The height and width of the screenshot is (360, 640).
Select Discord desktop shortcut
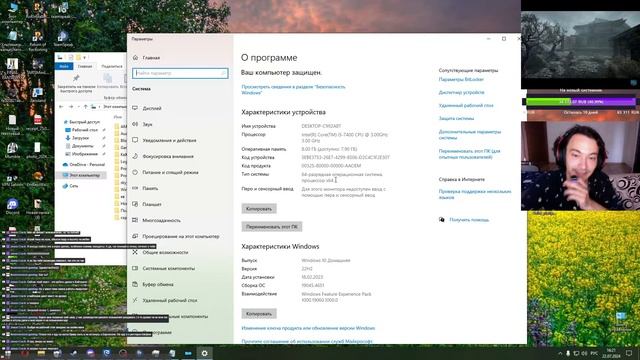(x=12, y=206)
